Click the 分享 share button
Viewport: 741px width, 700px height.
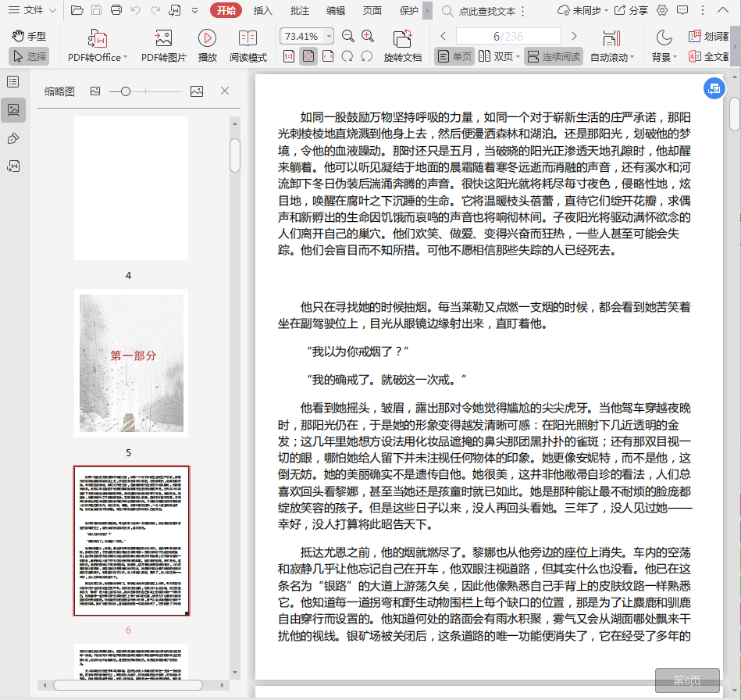tap(632, 11)
